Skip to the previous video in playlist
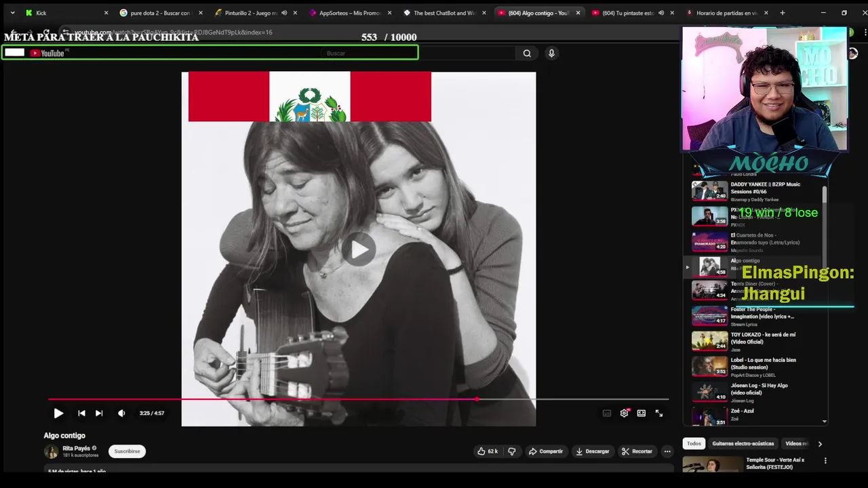This screenshot has width=868, height=488. [x=81, y=413]
